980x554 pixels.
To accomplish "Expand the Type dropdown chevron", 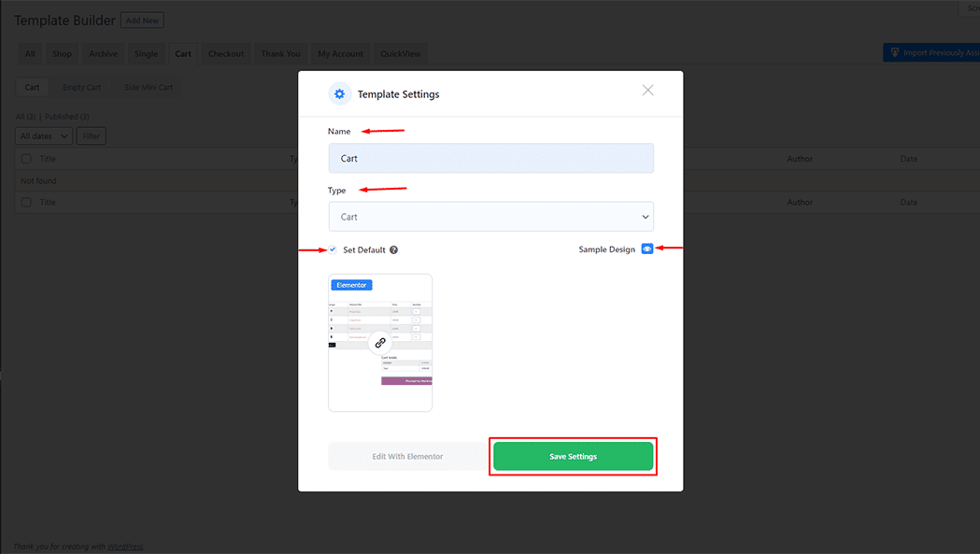I will tap(646, 216).
